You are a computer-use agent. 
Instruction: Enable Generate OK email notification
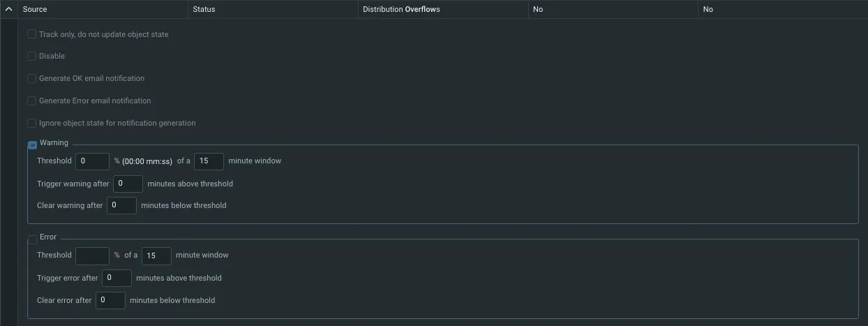pyautogui.click(x=31, y=78)
